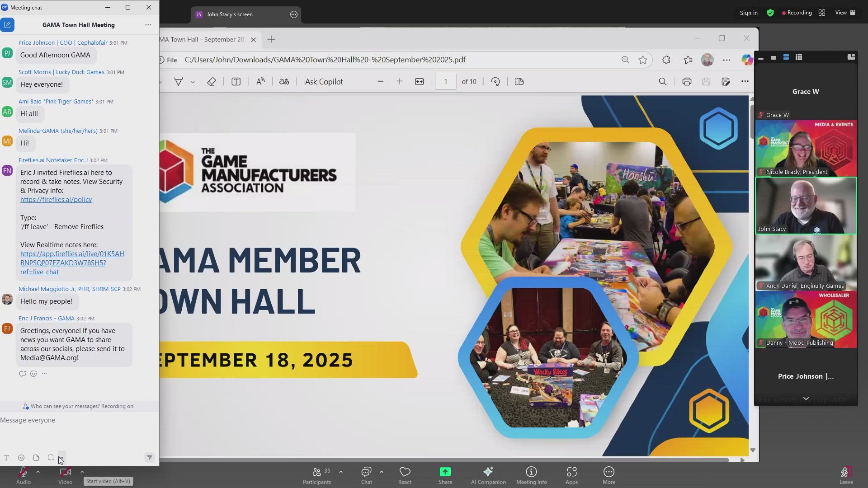Attach a file to the chat message
The width and height of the screenshot is (868, 488).
click(x=36, y=458)
